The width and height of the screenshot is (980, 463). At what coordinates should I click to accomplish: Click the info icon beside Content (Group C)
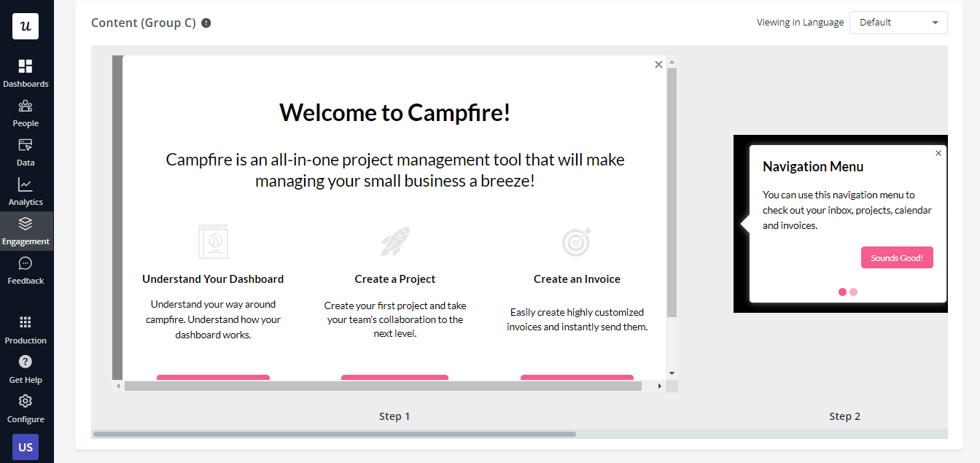click(x=206, y=23)
